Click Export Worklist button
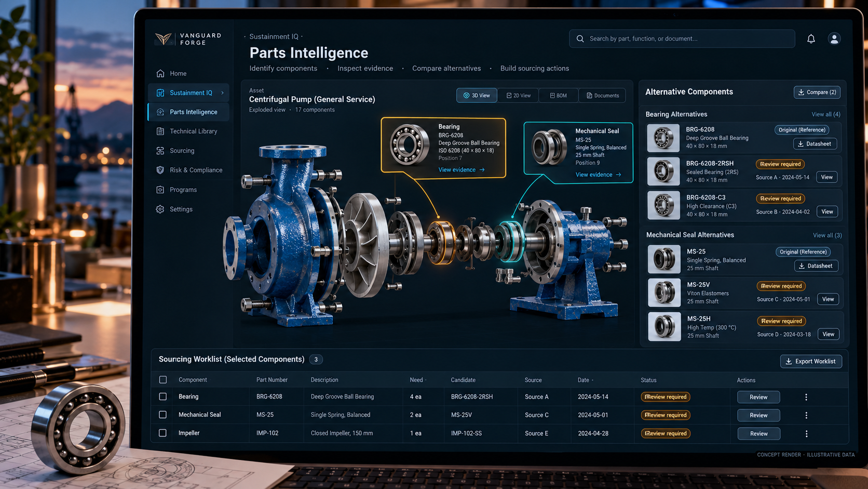The width and height of the screenshot is (868, 489). (811, 361)
